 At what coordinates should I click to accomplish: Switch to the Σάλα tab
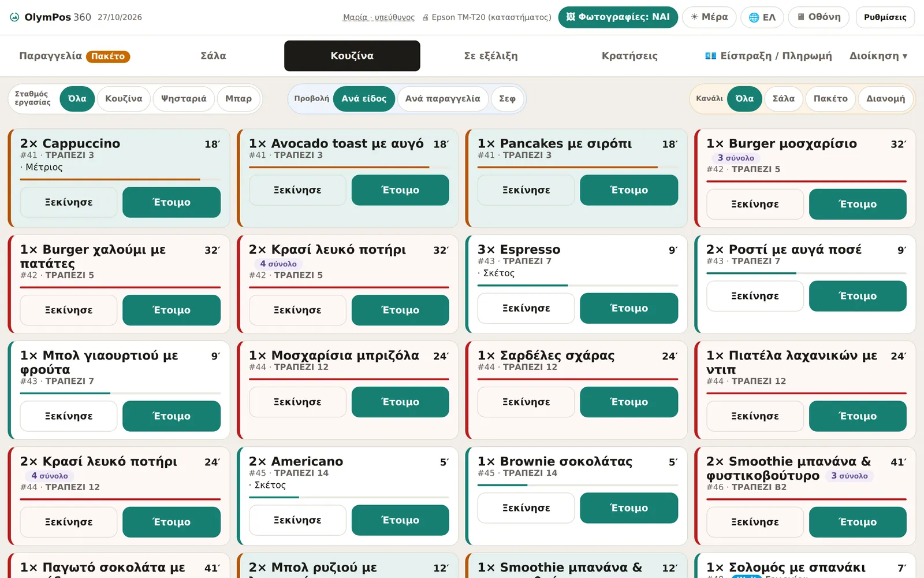point(213,56)
